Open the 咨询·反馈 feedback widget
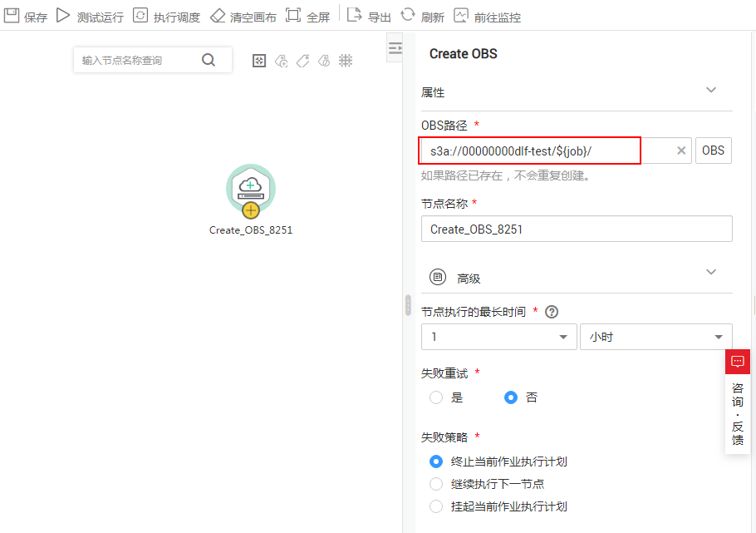 (738, 403)
